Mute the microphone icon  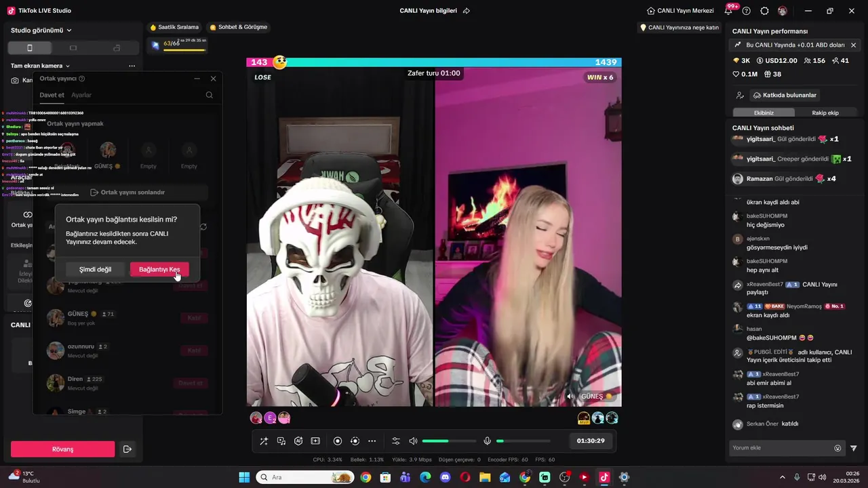coord(487,441)
